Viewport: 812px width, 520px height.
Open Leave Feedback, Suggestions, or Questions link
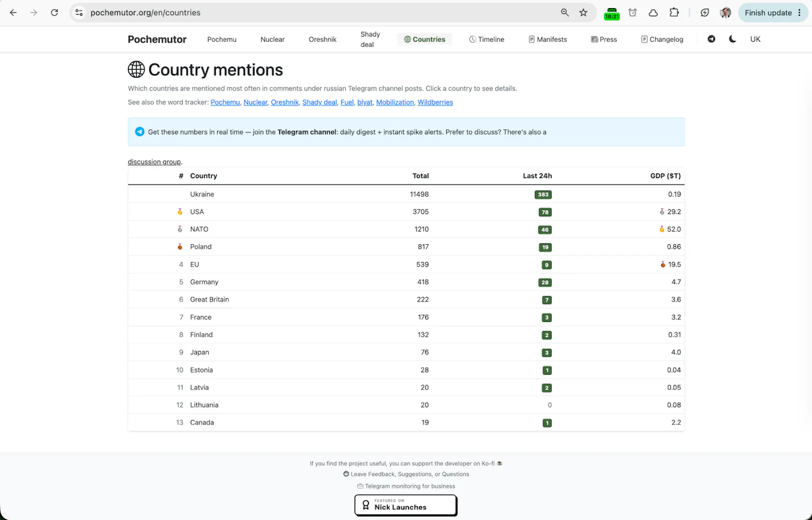[406, 474]
